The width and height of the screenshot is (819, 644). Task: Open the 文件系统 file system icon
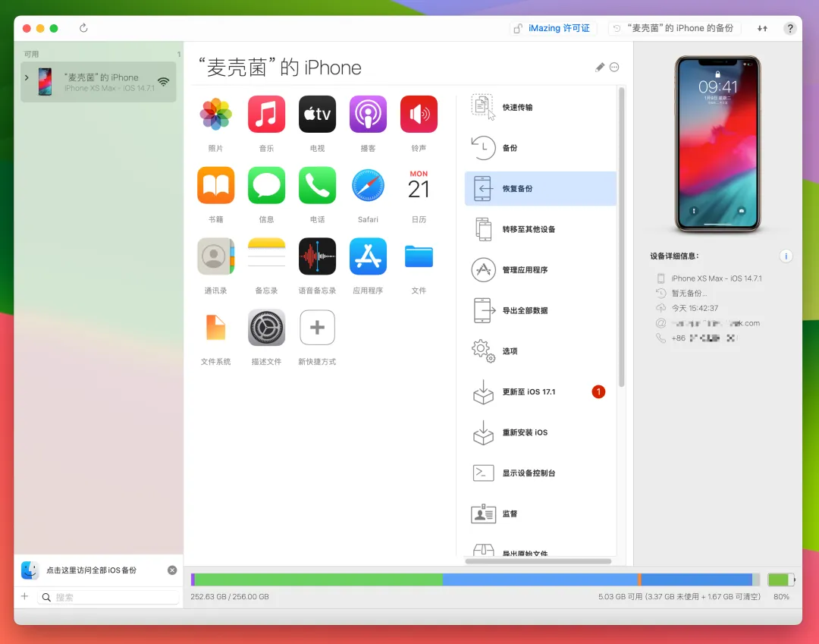click(x=215, y=328)
